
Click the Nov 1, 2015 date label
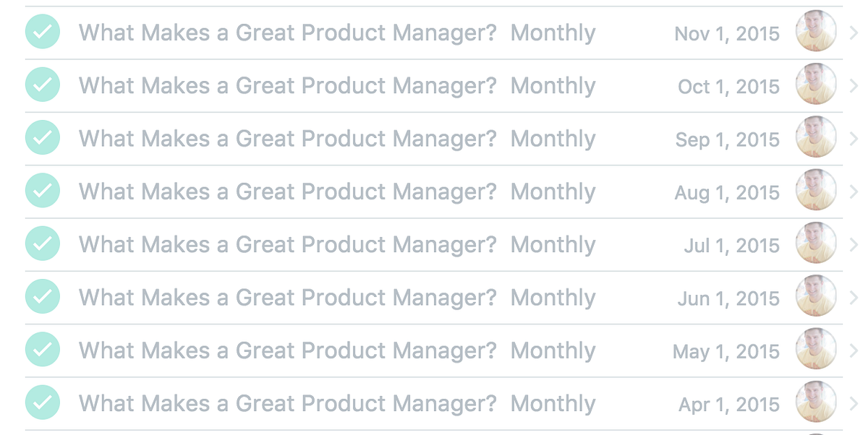point(727,33)
